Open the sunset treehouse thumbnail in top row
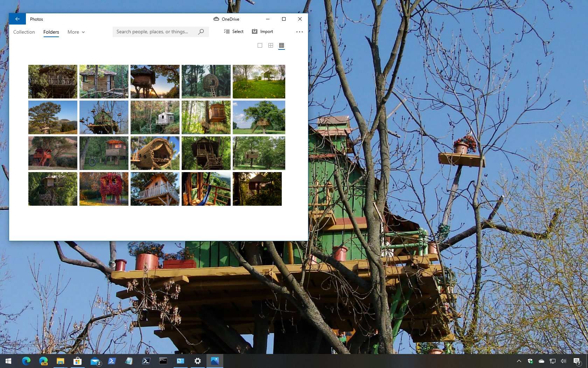Image resolution: width=588 pixels, height=368 pixels. tap(155, 81)
